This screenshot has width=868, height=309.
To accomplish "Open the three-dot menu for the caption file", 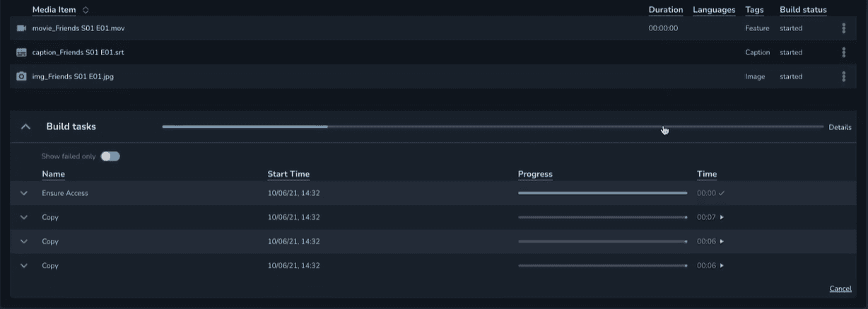I will [843, 52].
